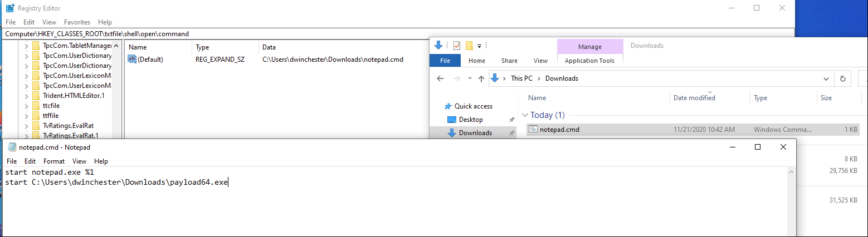Select notepad.cmd file in Downloads list
Viewport: 868px width, 237px height.
click(693, 130)
